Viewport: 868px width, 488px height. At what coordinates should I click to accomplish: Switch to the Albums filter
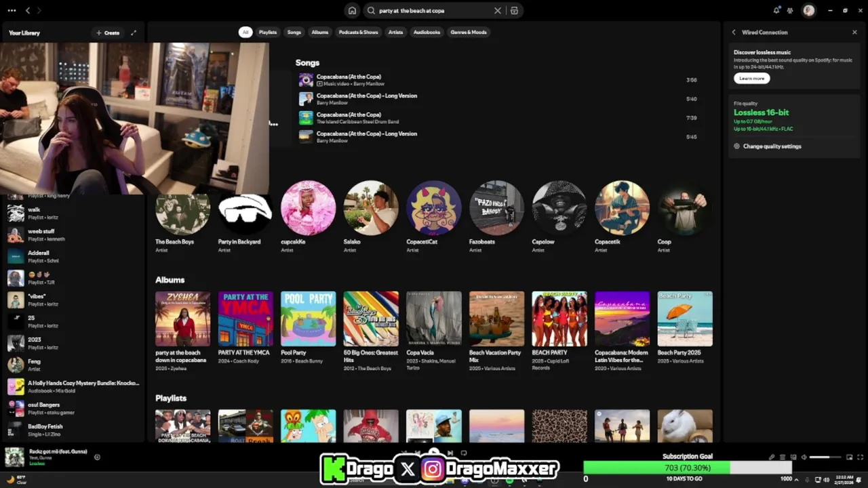(x=320, y=32)
